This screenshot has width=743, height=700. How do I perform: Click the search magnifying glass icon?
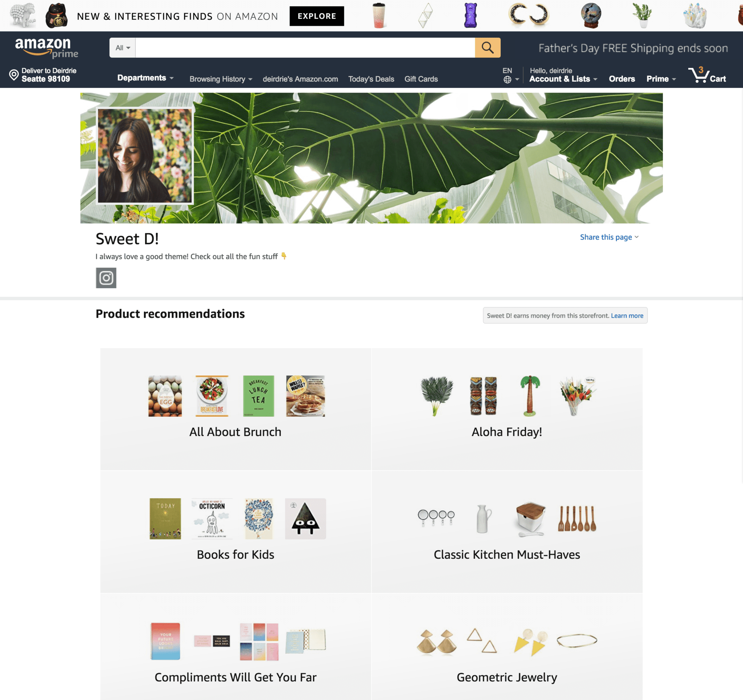click(x=487, y=47)
